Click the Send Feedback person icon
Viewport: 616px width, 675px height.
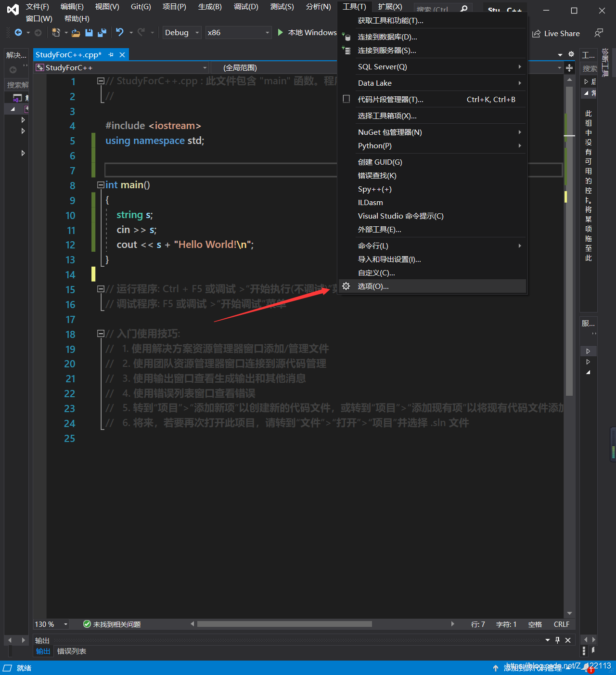(599, 33)
